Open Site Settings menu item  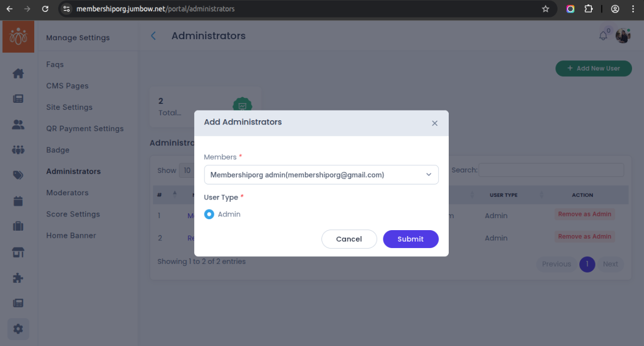pos(69,107)
